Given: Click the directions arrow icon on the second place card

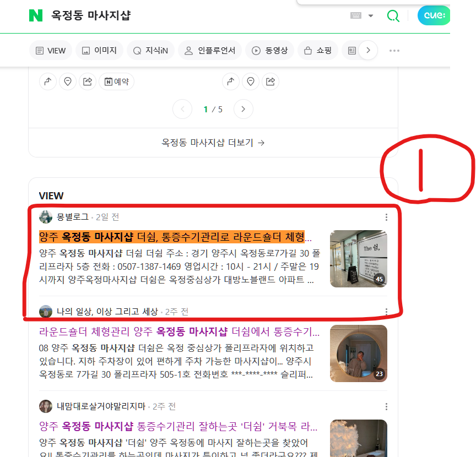Looking at the screenshot, I should [x=231, y=81].
